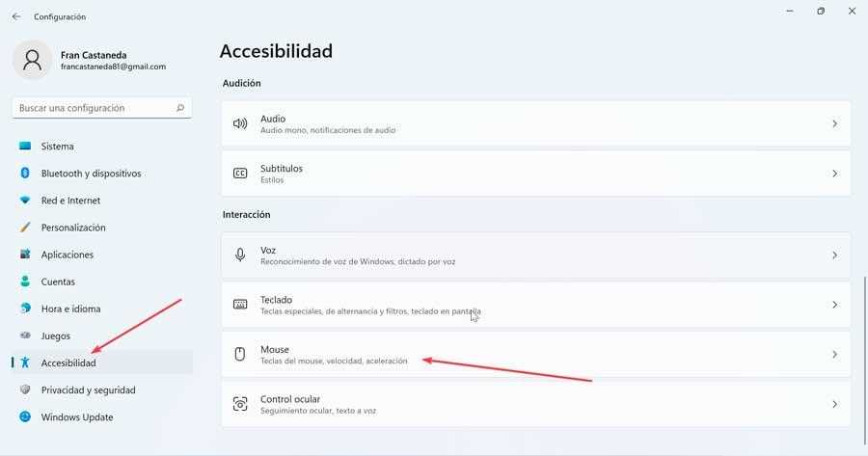This screenshot has width=868, height=456.
Task: Click the Bluetooth y dispositivos icon
Action: click(x=25, y=174)
